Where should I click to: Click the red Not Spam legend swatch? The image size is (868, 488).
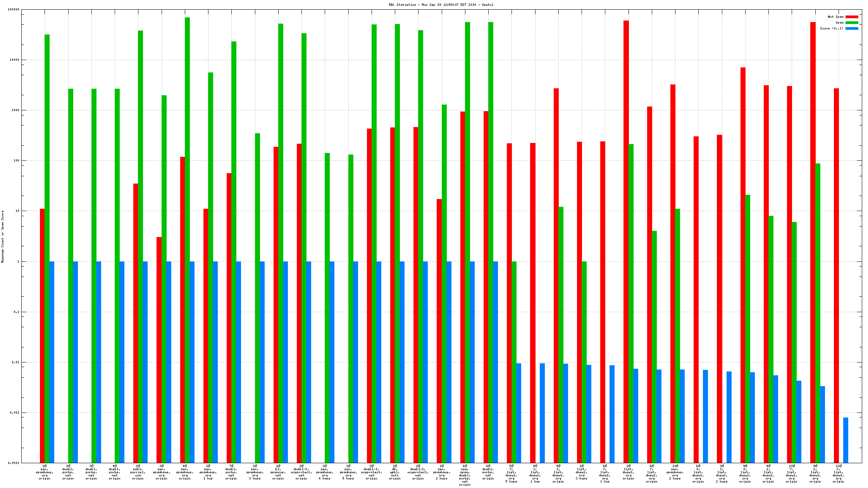point(852,17)
